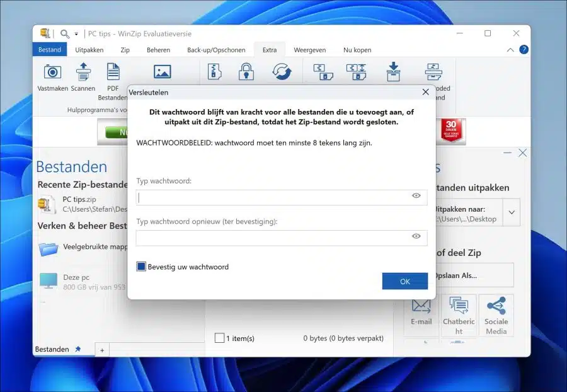Click the Scannen scanner icon
Viewport: 567px width, 392px height.
(x=83, y=72)
